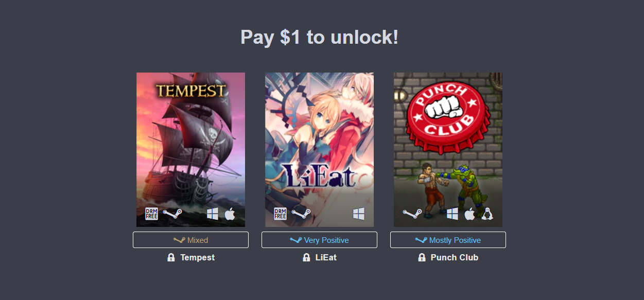Open the Very Positive rating for LiEat
Image resolution: width=644 pixels, height=300 pixels.
point(319,240)
